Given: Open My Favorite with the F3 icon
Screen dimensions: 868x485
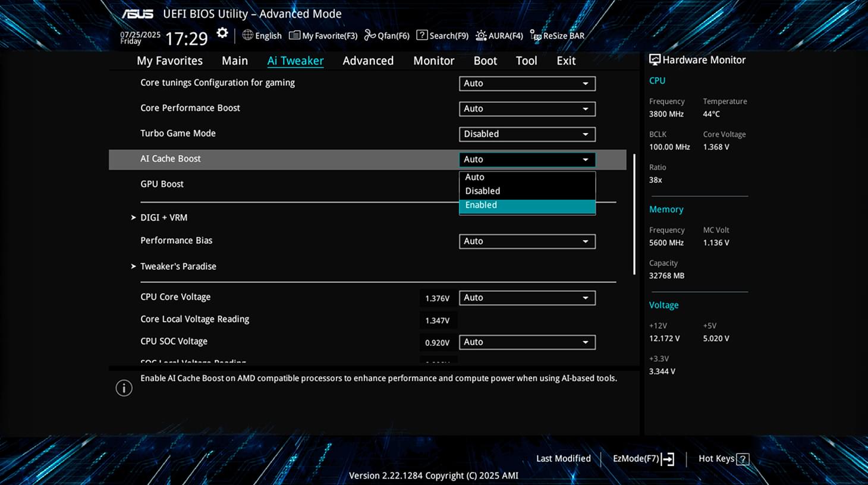Looking at the screenshot, I should 294,35.
